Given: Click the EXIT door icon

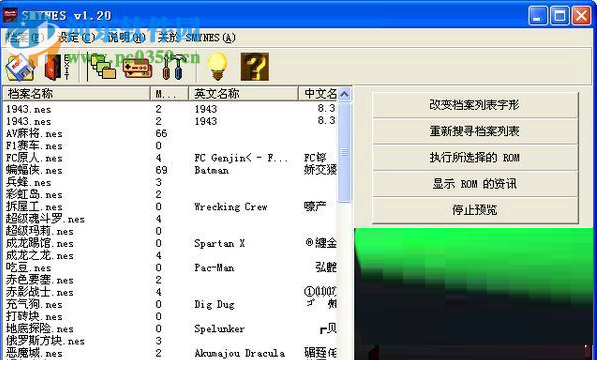Looking at the screenshot, I should tap(56, 67).
